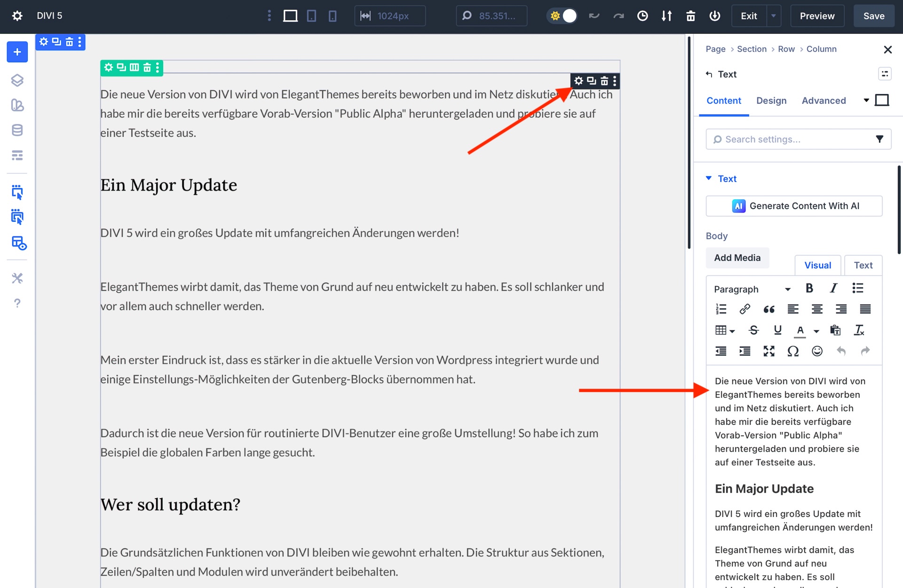Open the Paragraph format dropdown

coord(752,289)
